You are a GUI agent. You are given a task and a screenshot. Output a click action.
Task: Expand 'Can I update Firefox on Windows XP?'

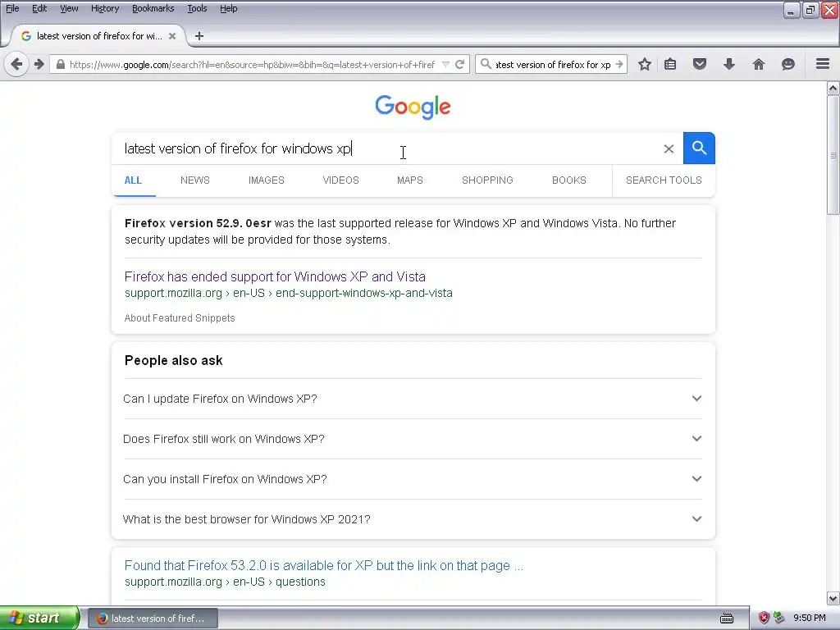(x=413, y=399)
